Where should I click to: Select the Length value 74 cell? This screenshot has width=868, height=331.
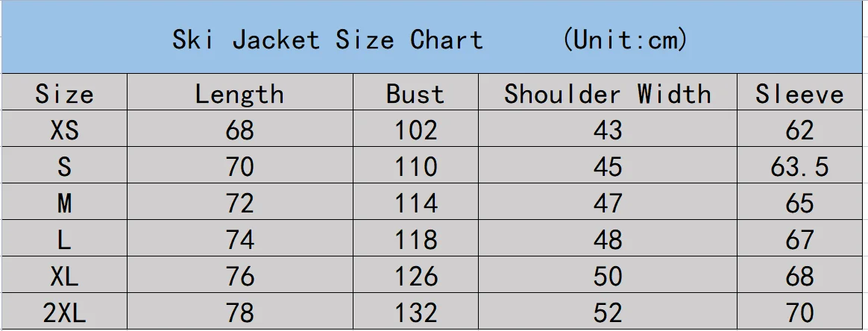239,240
